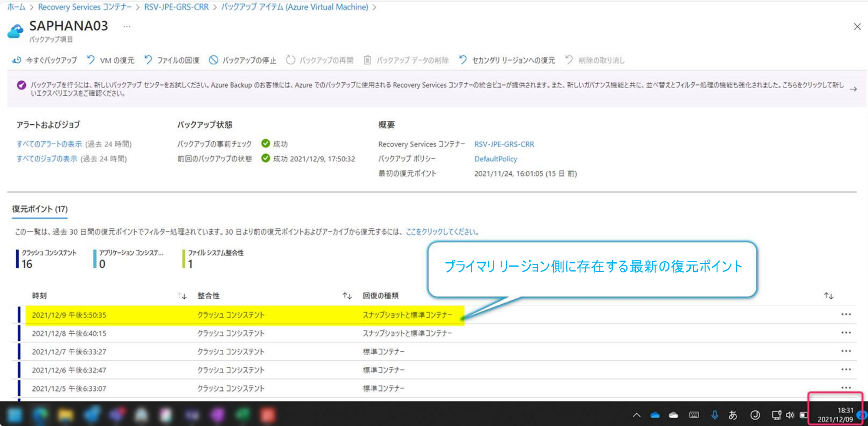
Task: Click すべてのジョブの表示 link
Action: (47, 159)
